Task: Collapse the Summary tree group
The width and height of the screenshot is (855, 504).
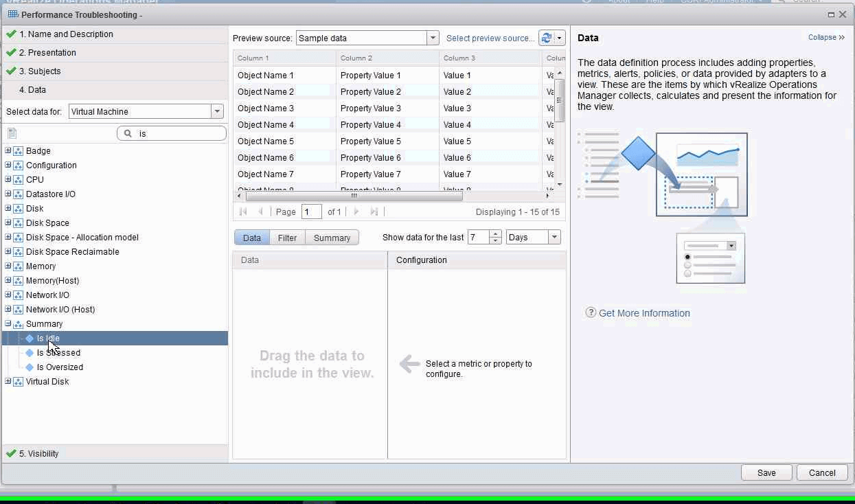Action: (x=8, y=324)
